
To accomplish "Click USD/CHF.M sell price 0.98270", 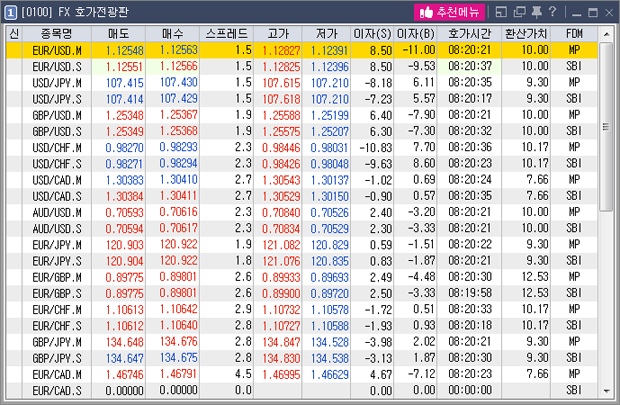I will click(x=125, y=148).
